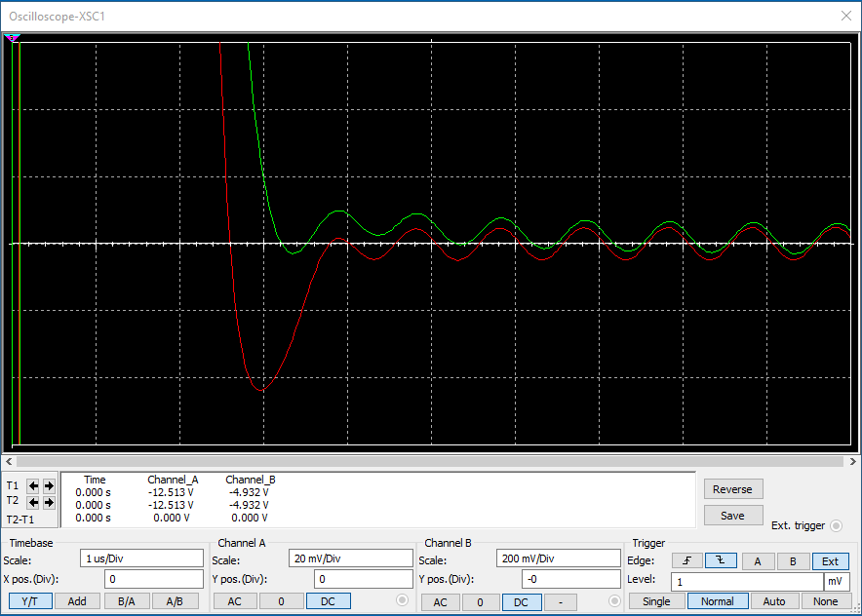
Task: Switch display to B/A mode
Action: click(x=127, y=601)
